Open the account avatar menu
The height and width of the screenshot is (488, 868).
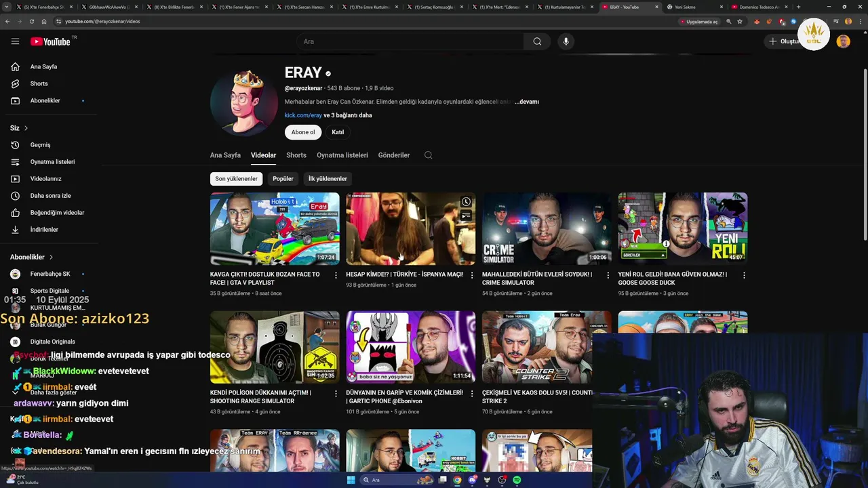pyautogui.click(x=844, y=41)
